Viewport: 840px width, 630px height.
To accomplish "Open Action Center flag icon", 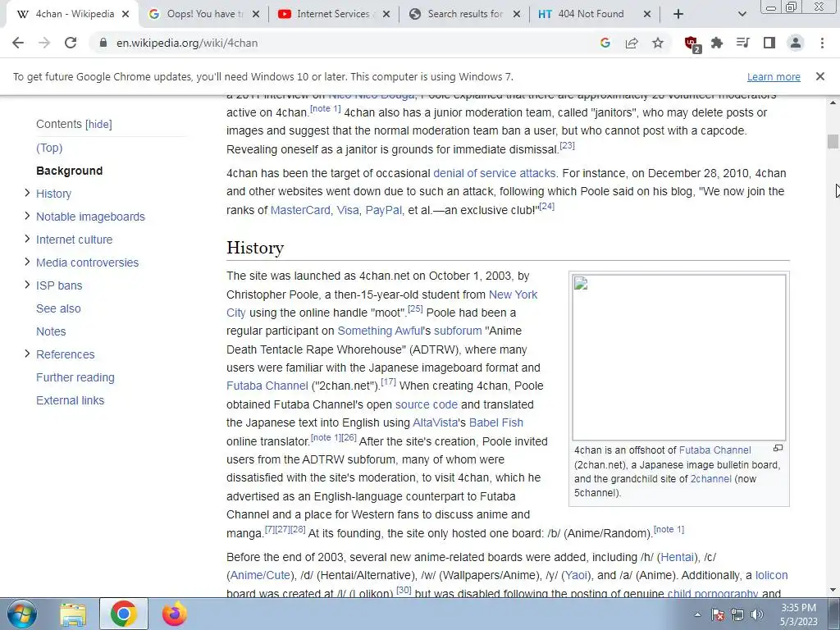I will 718,614.
